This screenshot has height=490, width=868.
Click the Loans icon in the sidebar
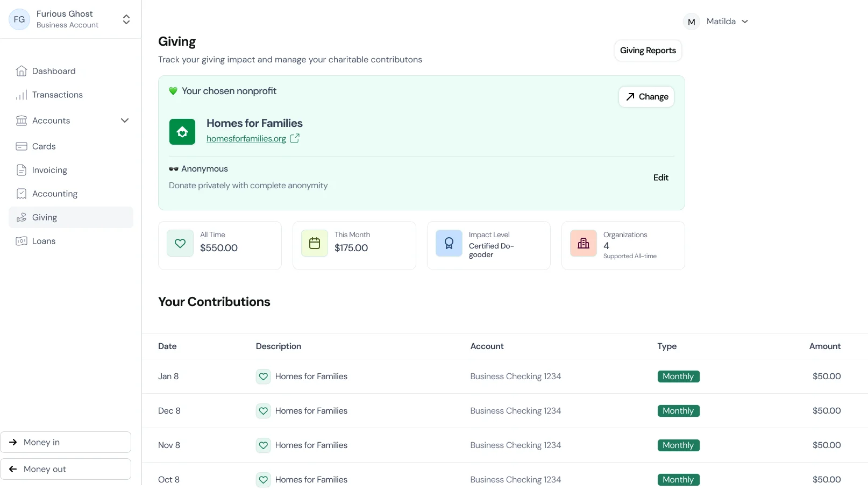pos(22,241)
